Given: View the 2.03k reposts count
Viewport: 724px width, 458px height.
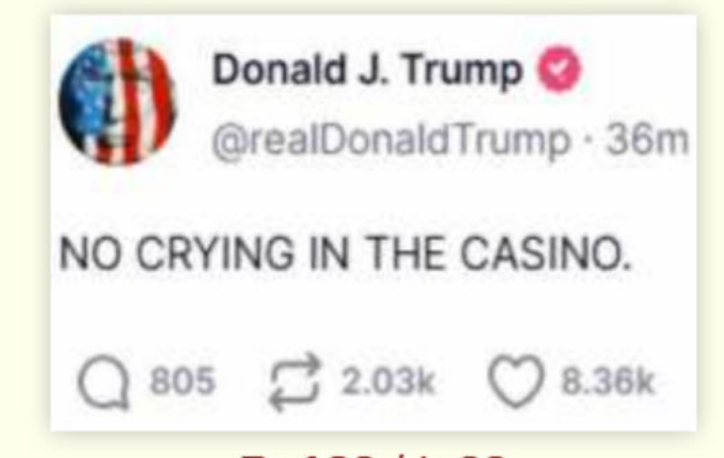Looking at the screenshot, I should (388, 381).
